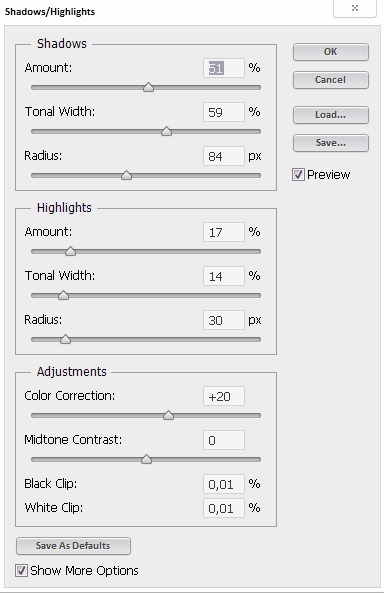The height and width of the screenshot is (593, 384).
Task: Click the Save... settings button
Action: click(x=330, y=143)
